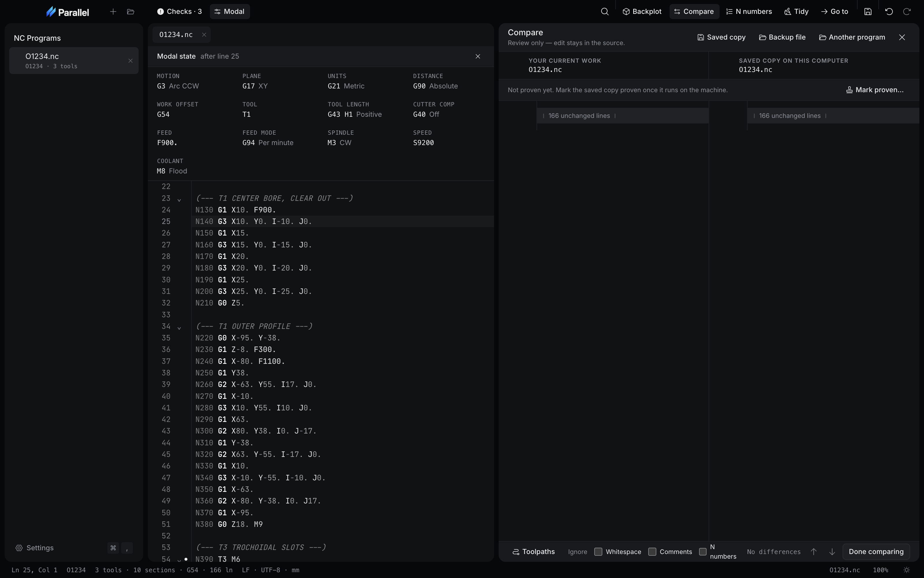This screenshot has width=924, height=578.
Task: Toggle the Modal state button
Action: pyautogui.click(x=230, y=12)
